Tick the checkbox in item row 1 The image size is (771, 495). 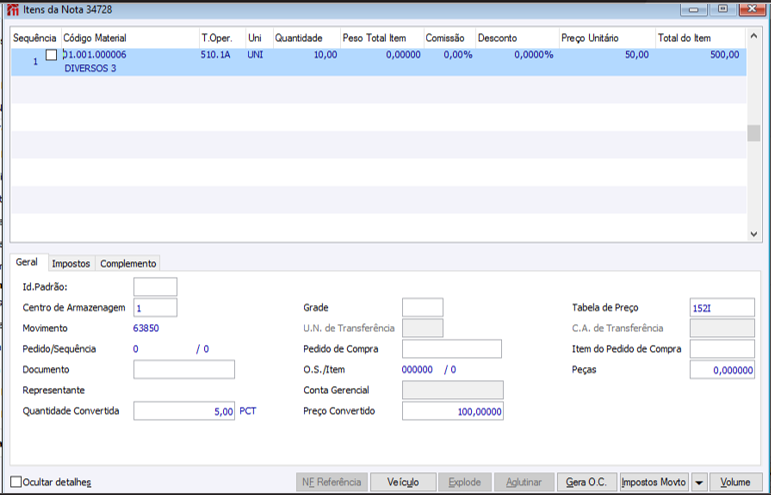tap(51, 55)
